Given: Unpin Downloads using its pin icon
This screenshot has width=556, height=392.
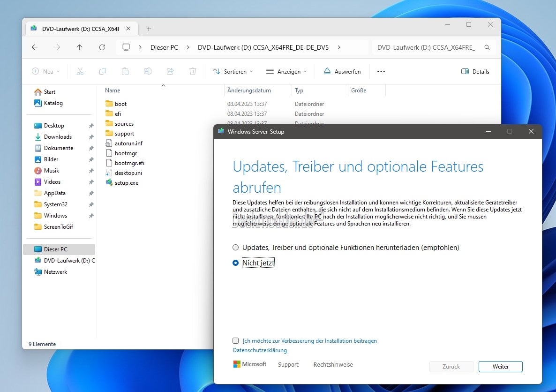Looking at the screenshot, I should pyautogui.click(x=91, y=137).
